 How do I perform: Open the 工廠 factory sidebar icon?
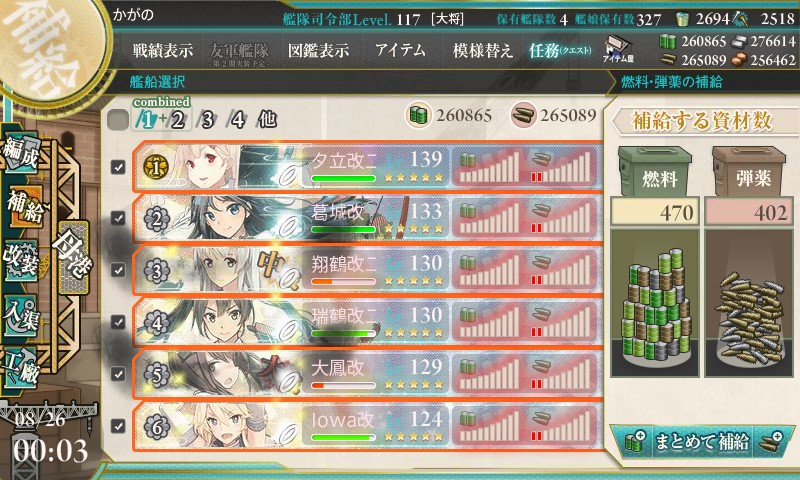[21, 368]
